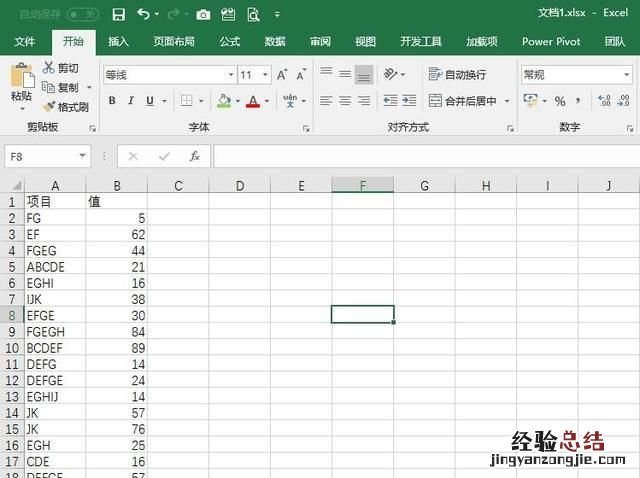The width and height of the screenshot is (640, 478).
Task: Click the Insert Function fx icon
Action: (x=194, y=157)
